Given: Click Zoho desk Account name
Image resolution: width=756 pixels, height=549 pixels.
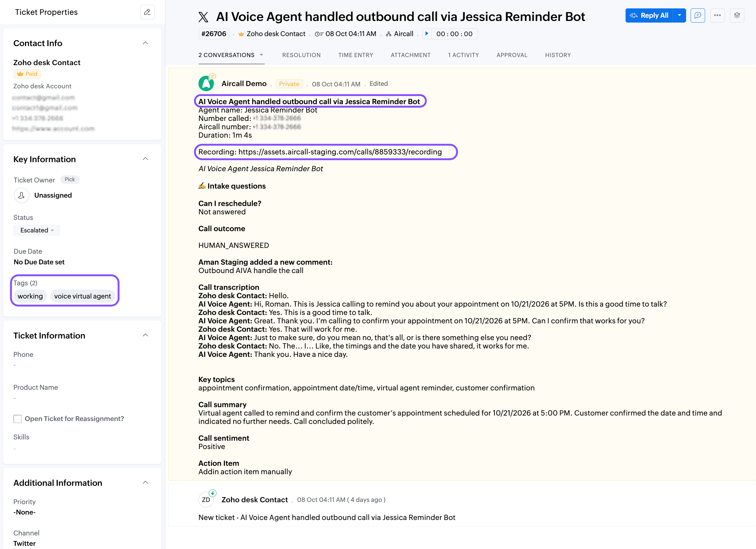Looking at the screenshot, I should pyautogui.click(x=42, y=86).
